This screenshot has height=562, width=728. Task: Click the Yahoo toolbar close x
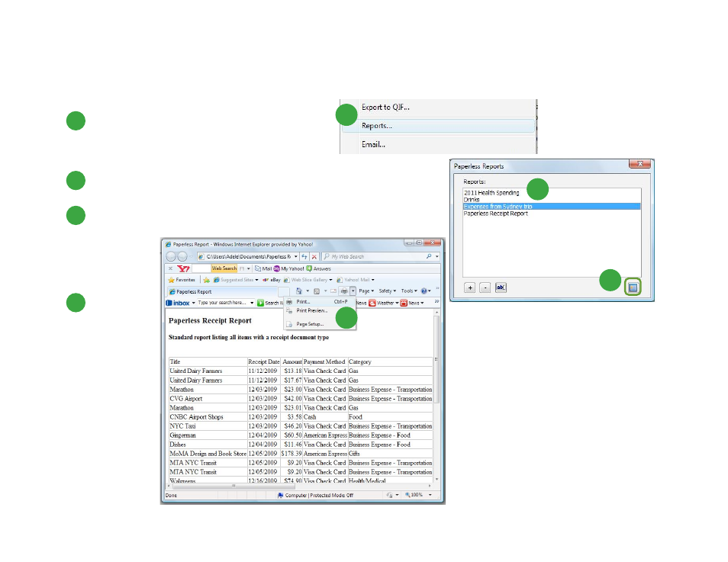pyautogui.click(x=170, y=268)
